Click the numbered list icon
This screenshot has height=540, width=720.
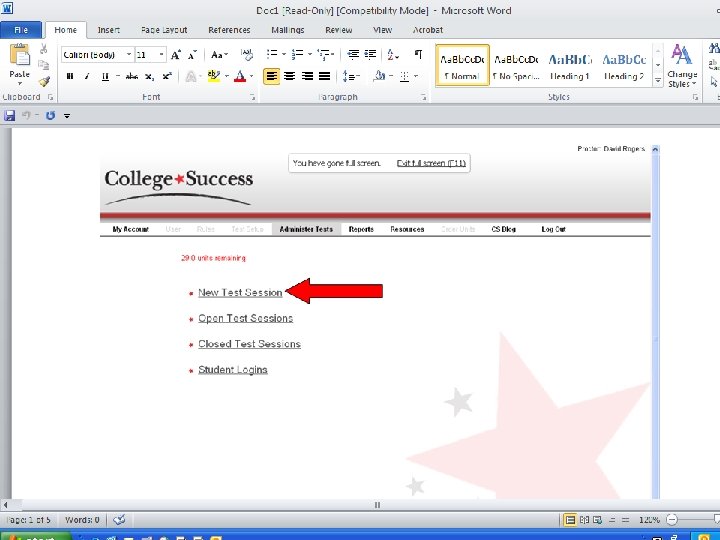tap(298, 54)
